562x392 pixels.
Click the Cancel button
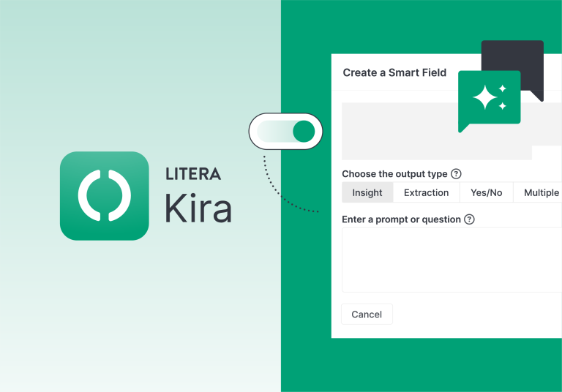click(367, 314)
